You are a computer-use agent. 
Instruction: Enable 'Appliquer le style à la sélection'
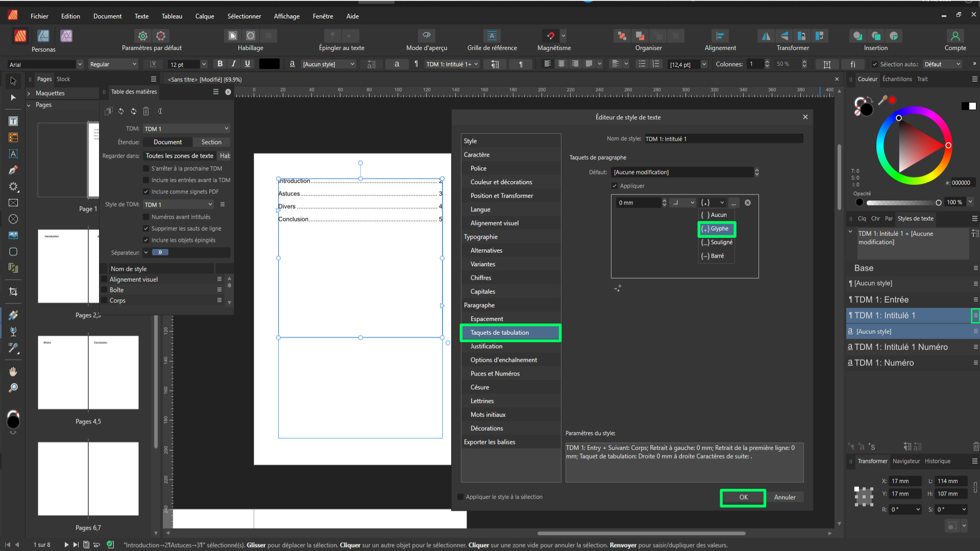[x=460, y=497]
